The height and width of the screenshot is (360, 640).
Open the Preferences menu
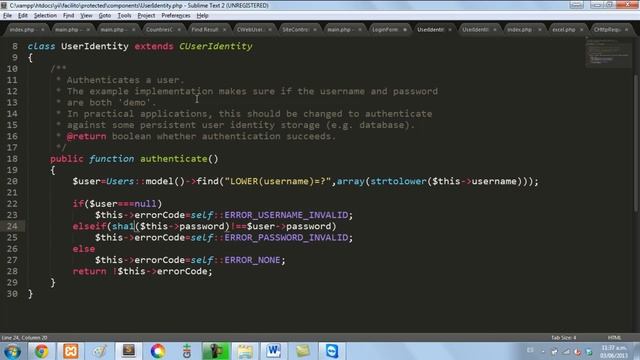176,16
